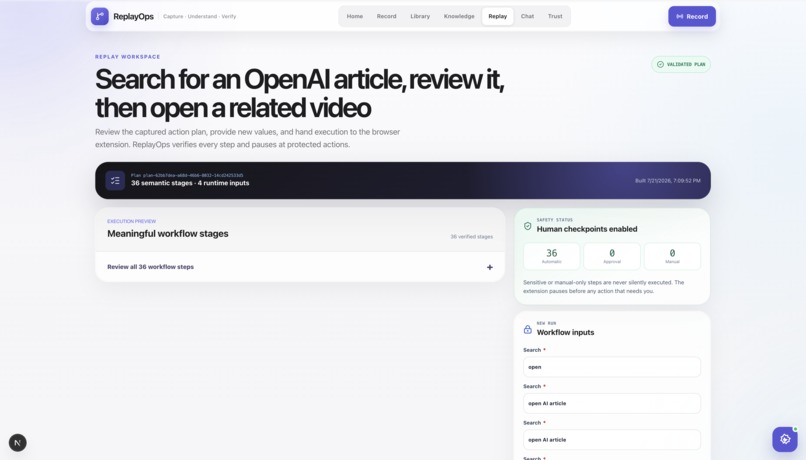Open the floating assistant gear button
This screenshot has height=460, width=806.
pyautogui.click(x=785, y=439)
